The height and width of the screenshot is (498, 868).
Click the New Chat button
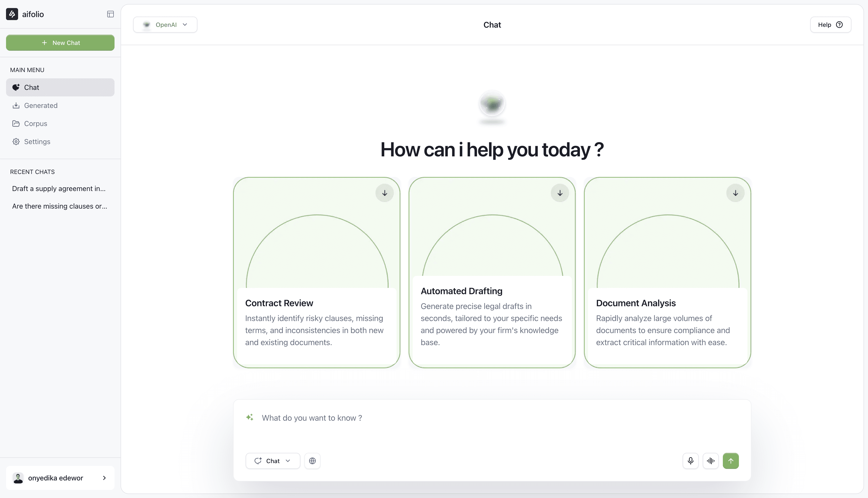click(x=60, y=42)
